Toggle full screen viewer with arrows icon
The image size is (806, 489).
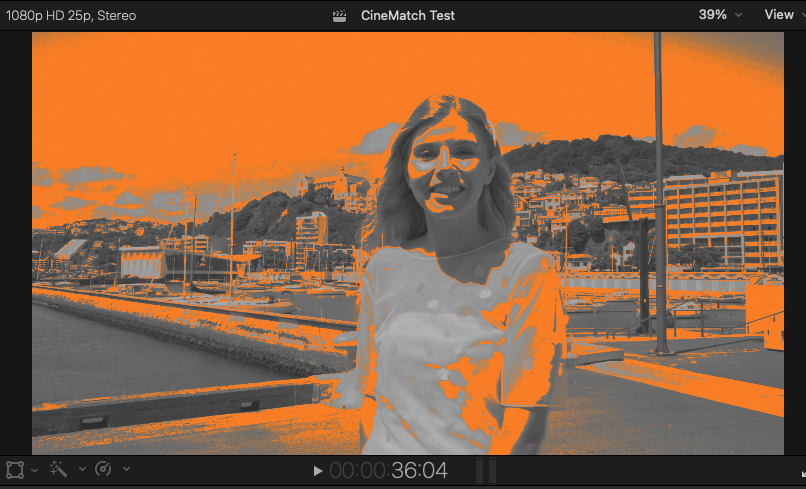point(800,470)
